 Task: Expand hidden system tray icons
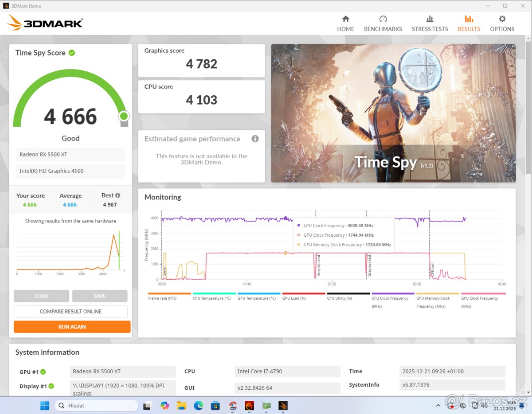[x=438, y=405]
